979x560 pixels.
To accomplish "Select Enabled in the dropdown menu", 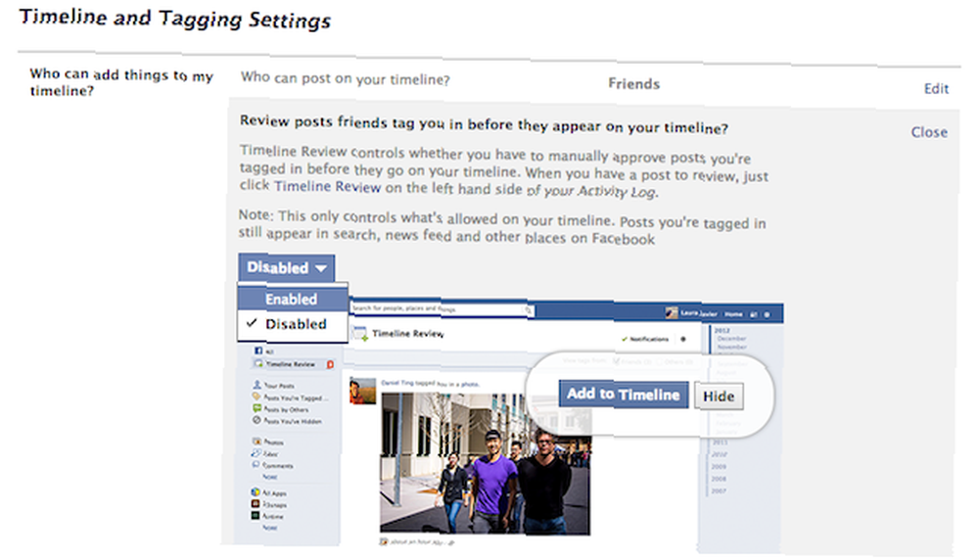I will tap(292, 299).
